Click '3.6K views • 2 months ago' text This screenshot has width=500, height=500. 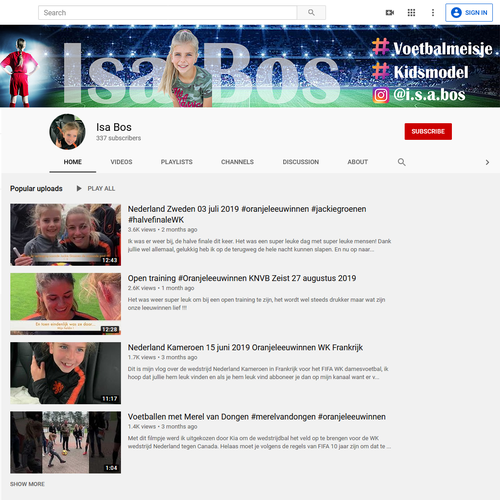[x=162, y=230]
